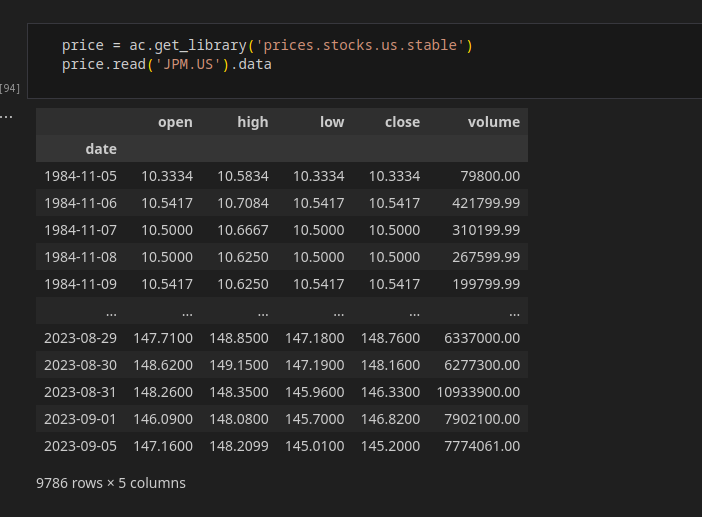The image size is (702, 517).
Task: Click the 'JPM.US' string in code
Action: point(188,64)
